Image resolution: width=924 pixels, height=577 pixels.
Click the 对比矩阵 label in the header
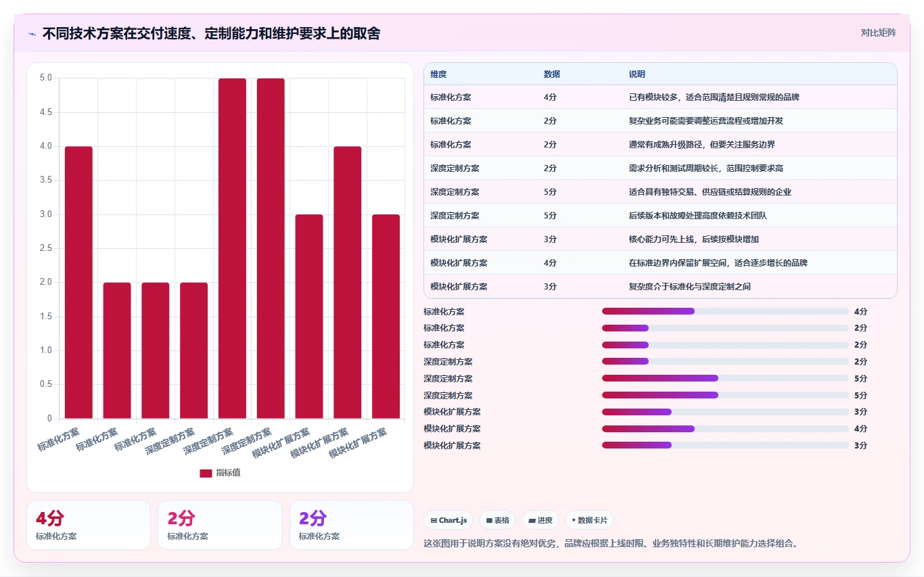click(x=878, y=32)
